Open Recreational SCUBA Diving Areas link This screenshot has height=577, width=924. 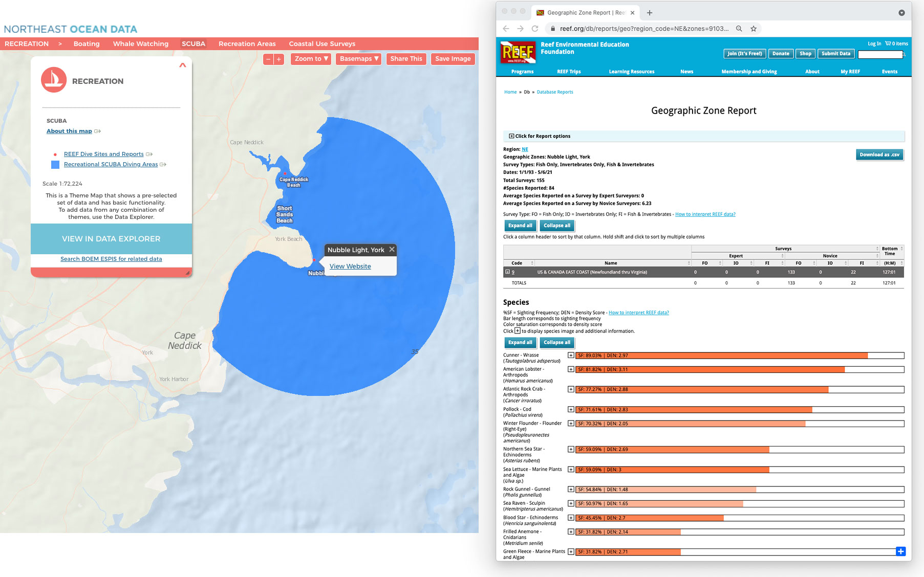coord(111,164)
